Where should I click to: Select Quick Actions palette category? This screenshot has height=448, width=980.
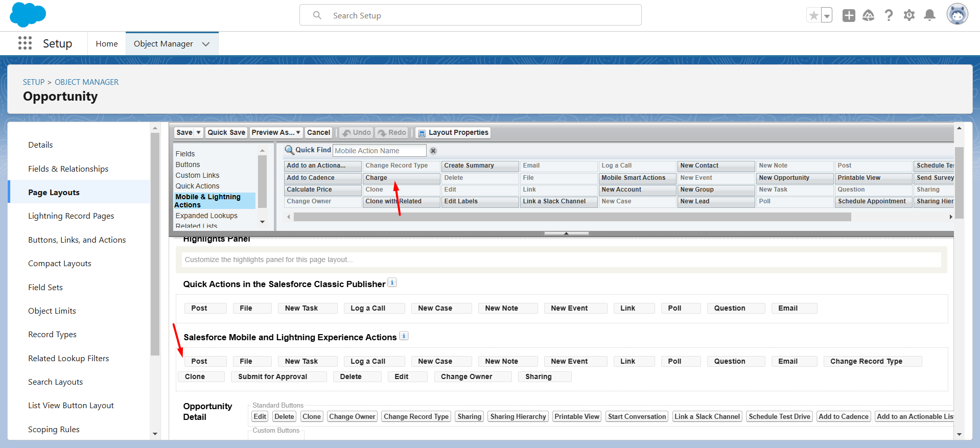tap(197, 186)
